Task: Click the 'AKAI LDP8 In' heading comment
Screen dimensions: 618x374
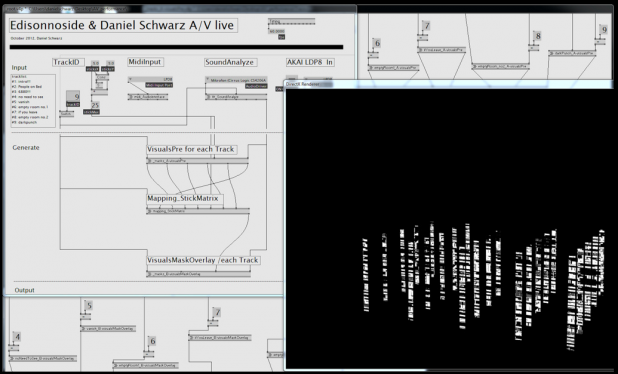Action: tap(310, 62)
